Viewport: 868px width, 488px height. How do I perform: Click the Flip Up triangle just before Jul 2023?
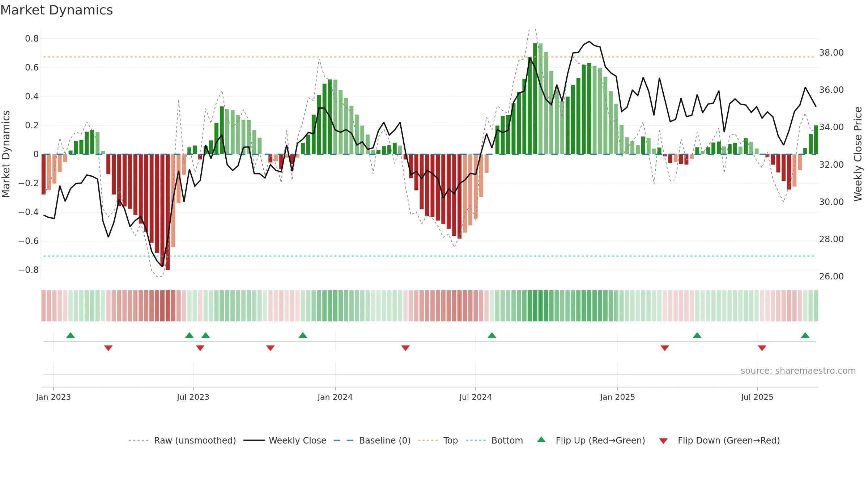pos(189,335)
